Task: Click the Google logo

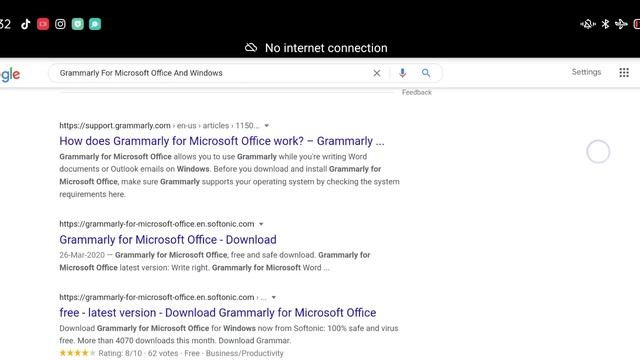Action: [x=10, y=74]
